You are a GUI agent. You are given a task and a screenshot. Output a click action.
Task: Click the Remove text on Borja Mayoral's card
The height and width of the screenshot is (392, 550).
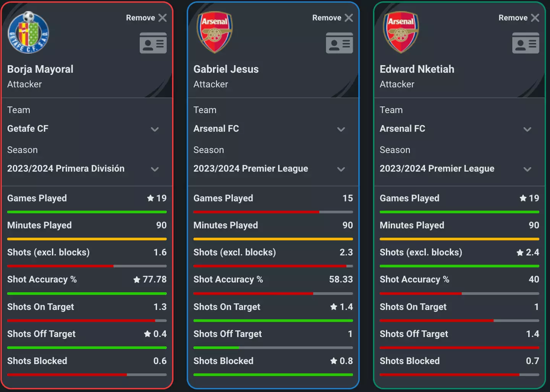[141, 18]
